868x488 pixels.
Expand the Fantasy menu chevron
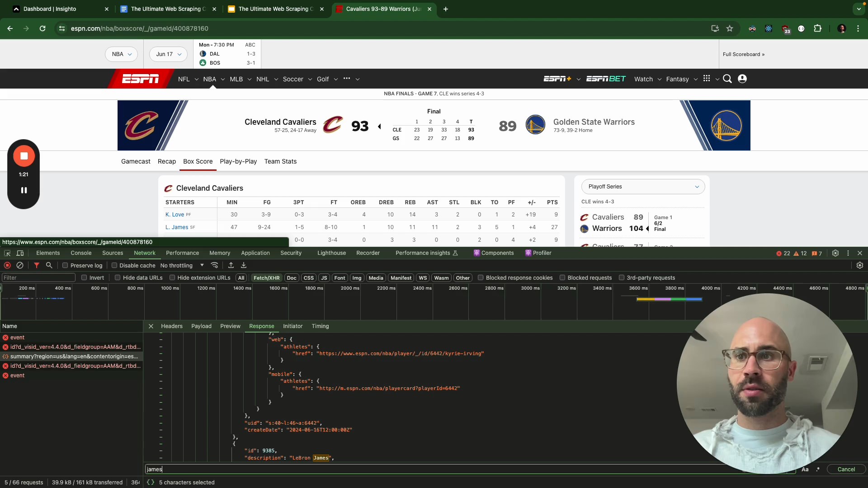pos(696,80)
